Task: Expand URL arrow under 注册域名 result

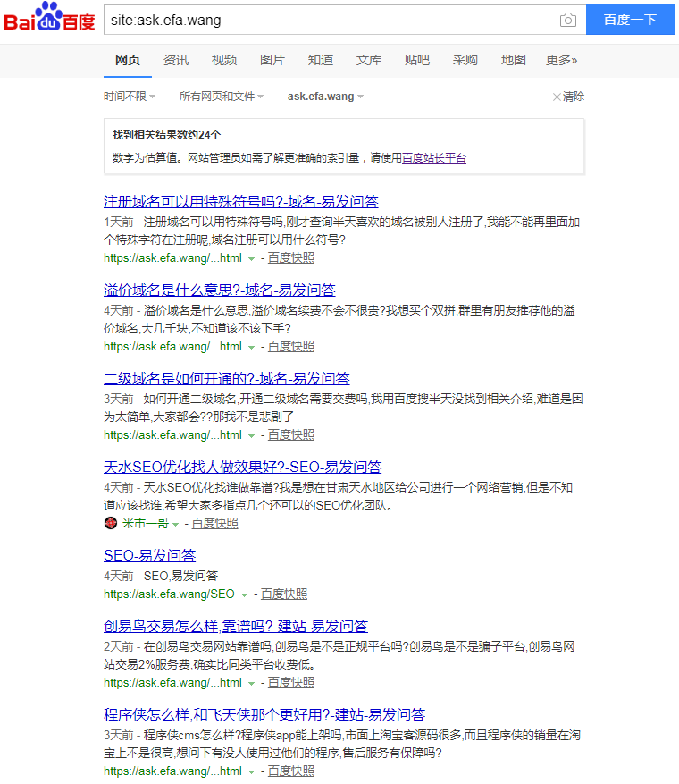Action: click(251, 259)
